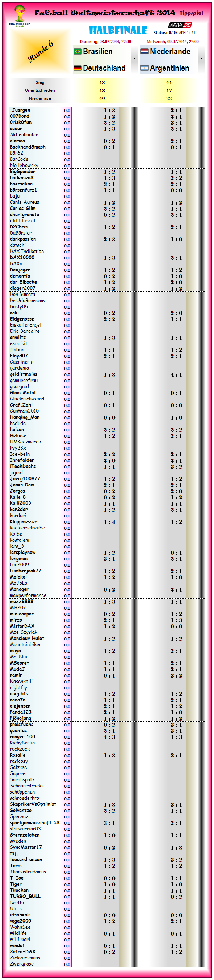214x980 pixels.
Task: Click player name sportgemeinschaft 53
Action: [x=34, y=823]
